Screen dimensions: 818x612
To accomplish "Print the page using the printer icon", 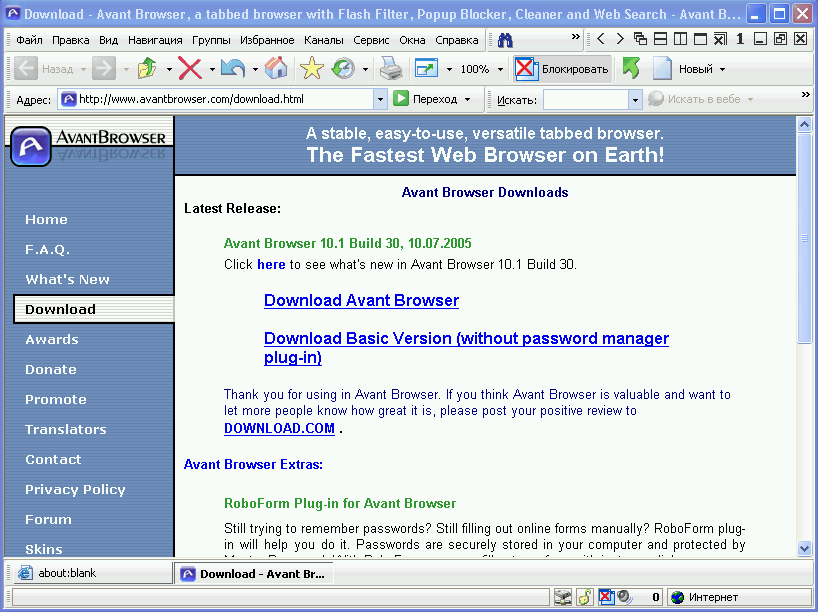I will click(x=391, y=69).
